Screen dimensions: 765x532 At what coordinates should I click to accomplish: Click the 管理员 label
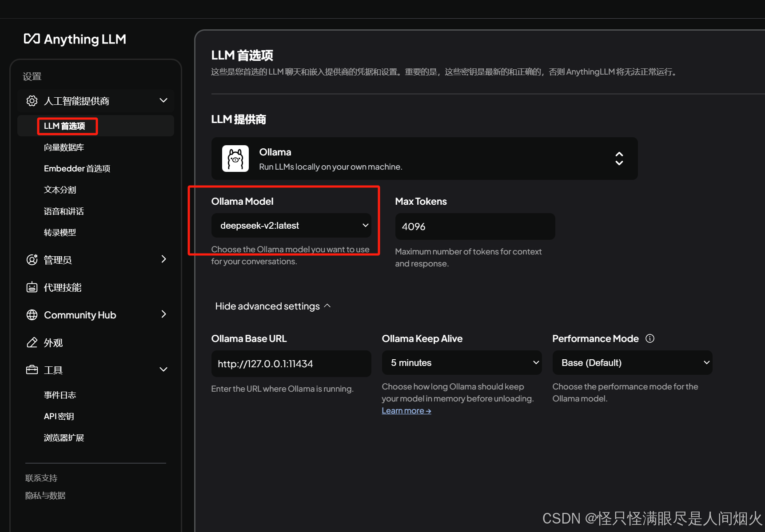click(x=58, y=260)
